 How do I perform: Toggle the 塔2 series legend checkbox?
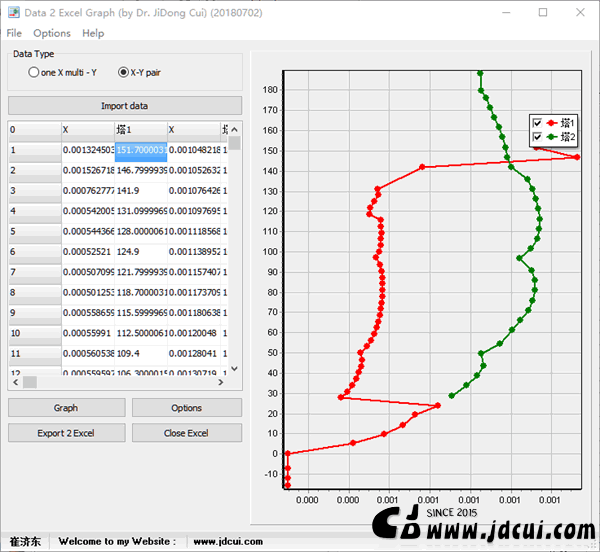[537, 137]
